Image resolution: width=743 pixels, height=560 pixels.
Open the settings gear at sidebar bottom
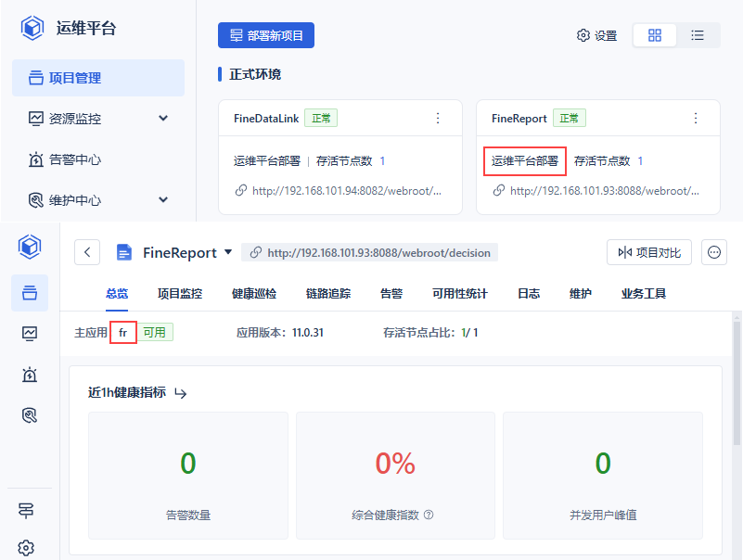click(x=26, y=547)
